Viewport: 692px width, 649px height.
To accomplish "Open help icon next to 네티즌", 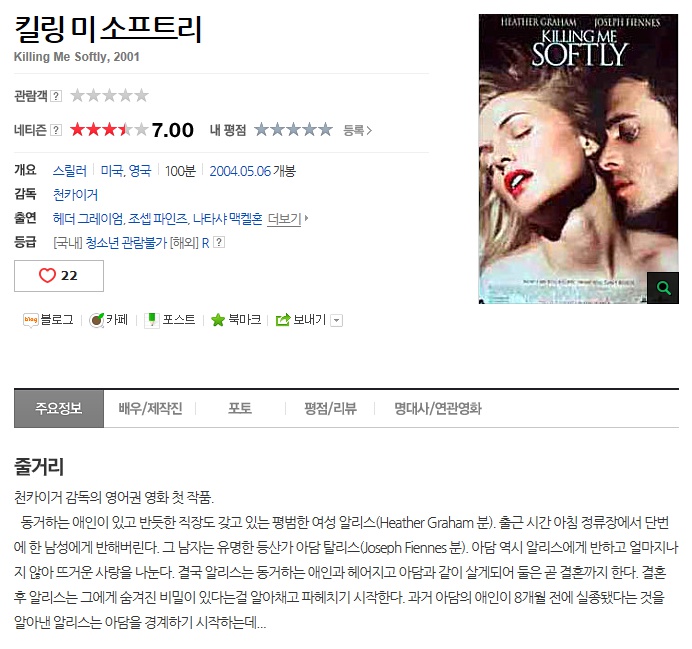I will tap(56, 130).
